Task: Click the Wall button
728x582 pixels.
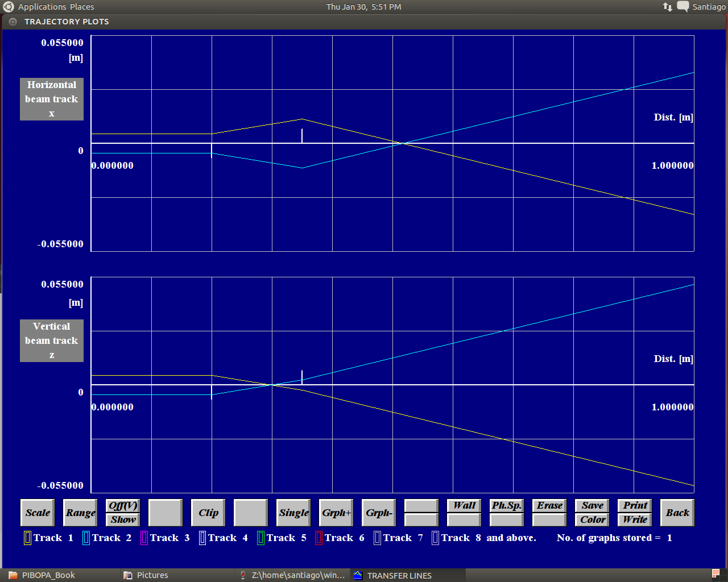Action: tap(464, 506)
